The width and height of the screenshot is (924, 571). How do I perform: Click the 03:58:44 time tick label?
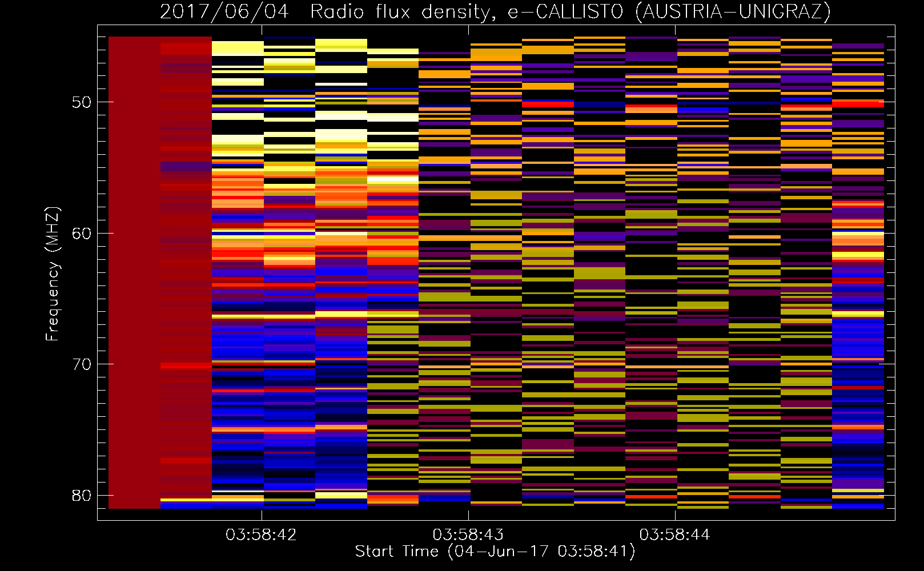coord(675,535)
